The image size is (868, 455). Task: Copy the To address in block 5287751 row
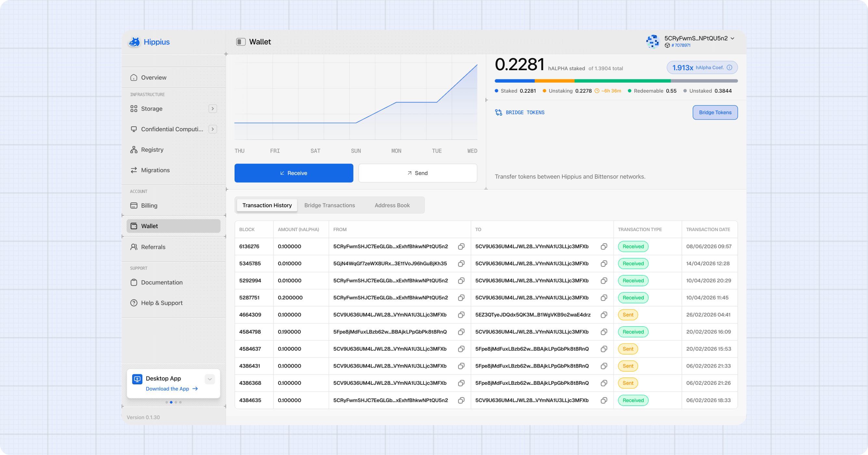click(604, 298)
